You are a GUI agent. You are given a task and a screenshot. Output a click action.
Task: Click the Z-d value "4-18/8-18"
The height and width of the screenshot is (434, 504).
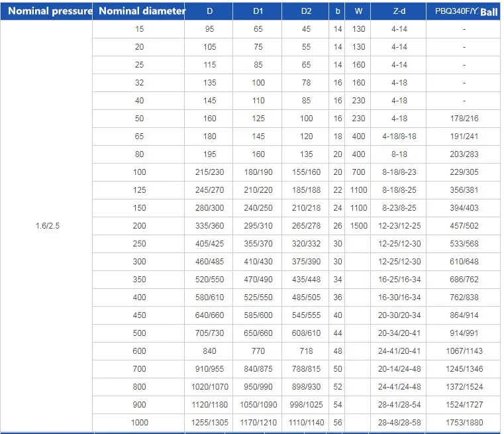coord(399,136)
